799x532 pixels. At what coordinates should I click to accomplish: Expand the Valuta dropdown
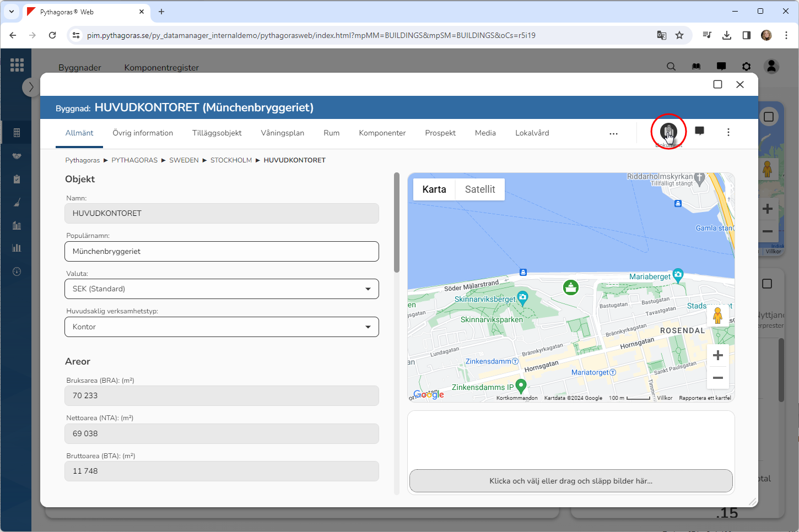pos(222,289)
